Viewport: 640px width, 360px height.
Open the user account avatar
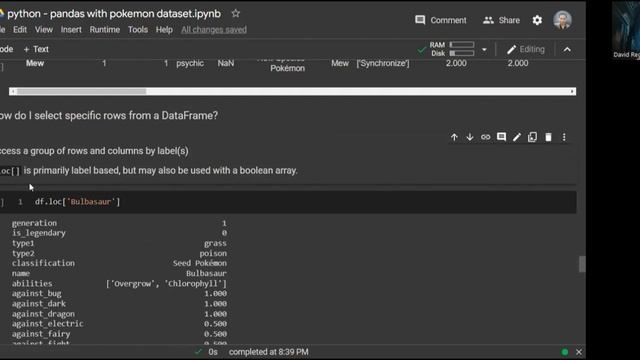tap(562, 20)
